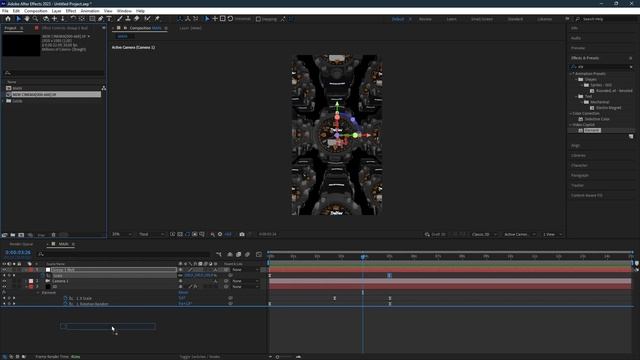
Task: Open the Composition menu
Action: pyautogui.click(x=36, y=11)
